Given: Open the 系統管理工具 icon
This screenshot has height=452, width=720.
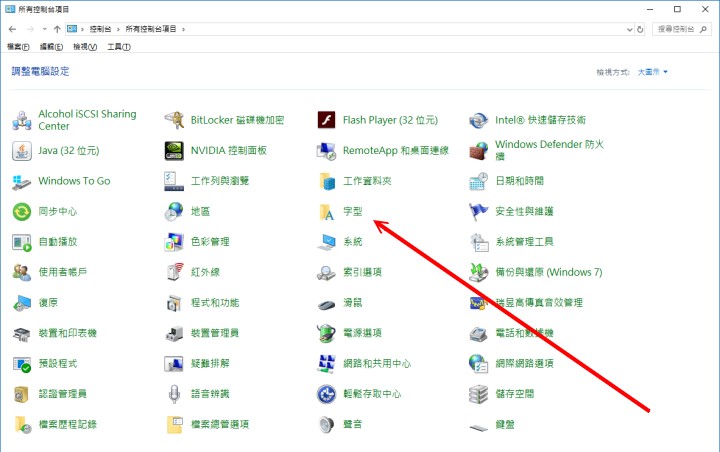Looking at the screenshot, I should point(478,242).
